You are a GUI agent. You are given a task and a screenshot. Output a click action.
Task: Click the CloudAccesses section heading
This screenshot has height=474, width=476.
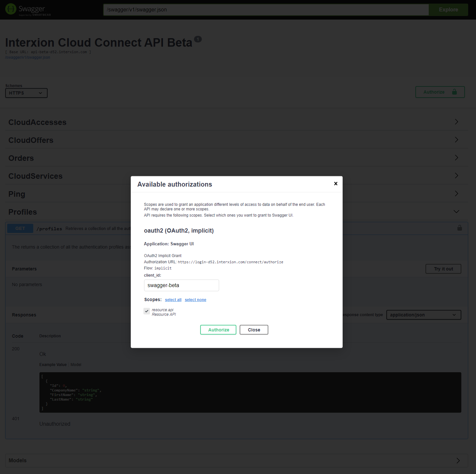(37, 122)
